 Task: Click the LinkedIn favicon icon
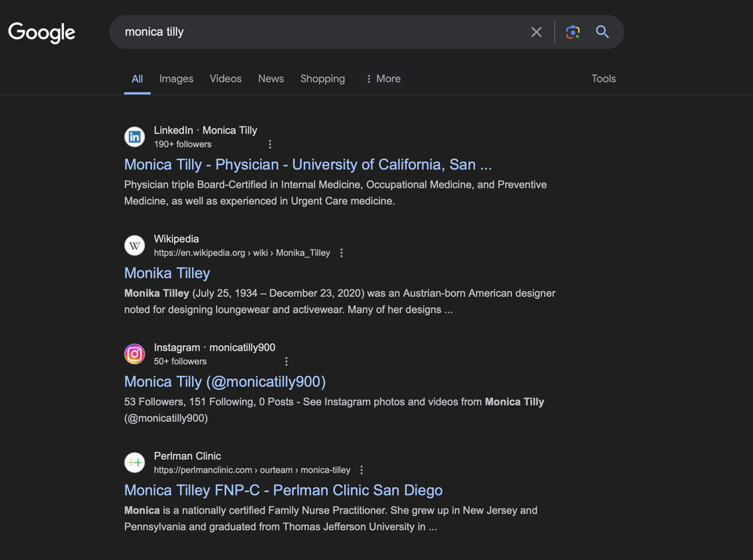134,136
